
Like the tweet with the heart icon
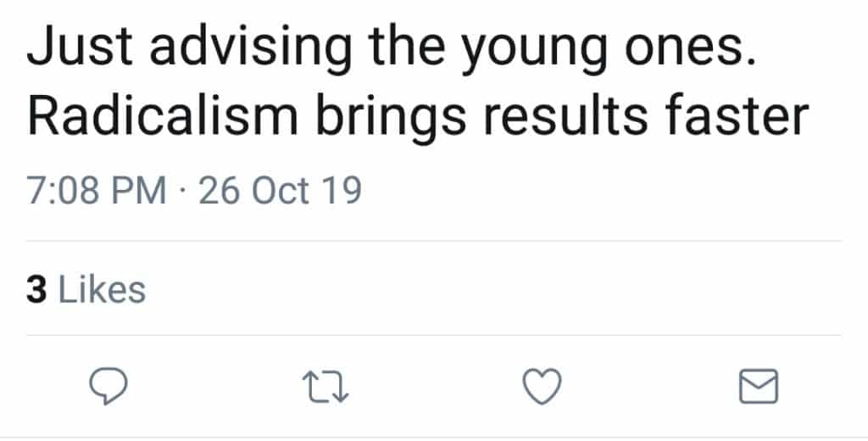[x=541, y=388]
